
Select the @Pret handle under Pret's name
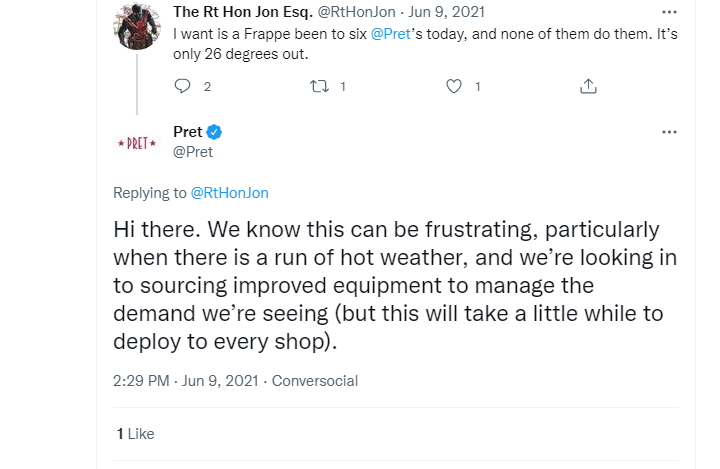(193, 152)
